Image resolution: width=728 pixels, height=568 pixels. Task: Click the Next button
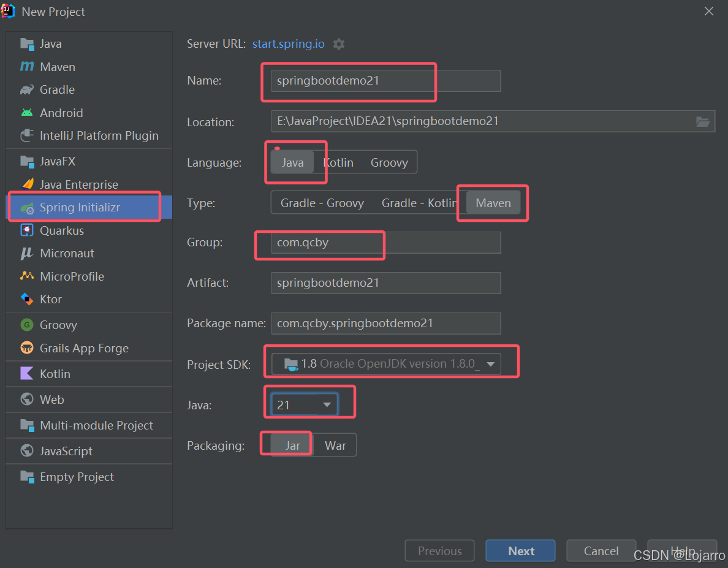tap(520, 551)
